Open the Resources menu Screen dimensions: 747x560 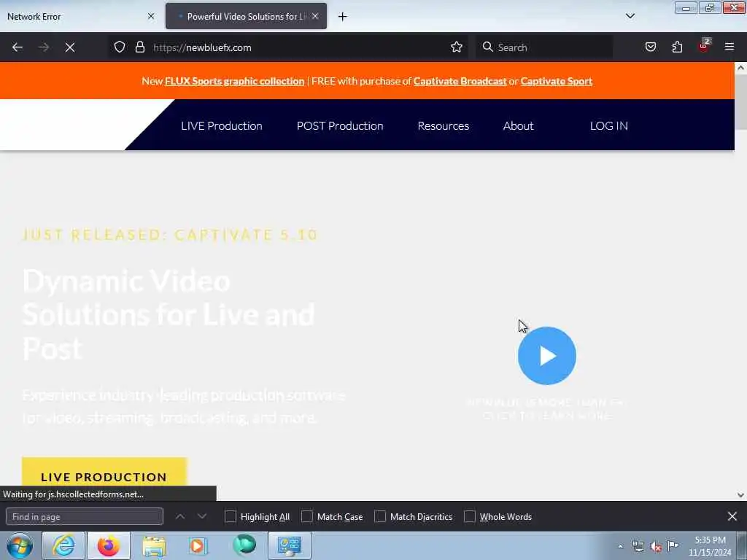click(443, 125)
